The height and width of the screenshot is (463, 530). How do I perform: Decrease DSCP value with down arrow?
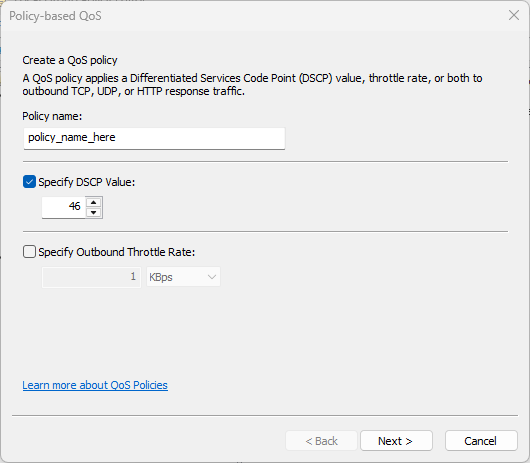pos(94,213)
